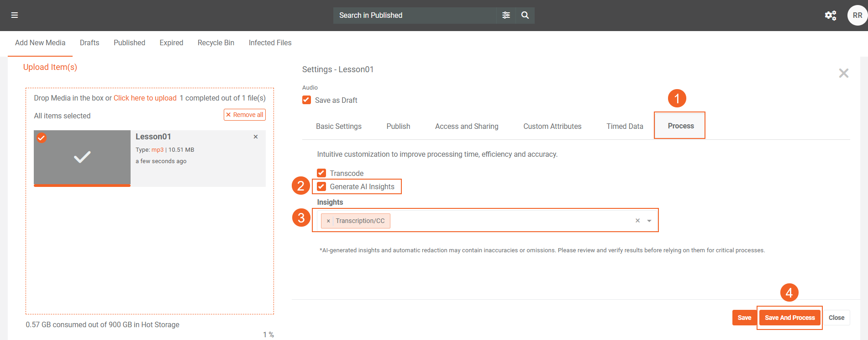Screen dimensions: 868x340
Task: Clear all selected insights
Action: point(637,221)
